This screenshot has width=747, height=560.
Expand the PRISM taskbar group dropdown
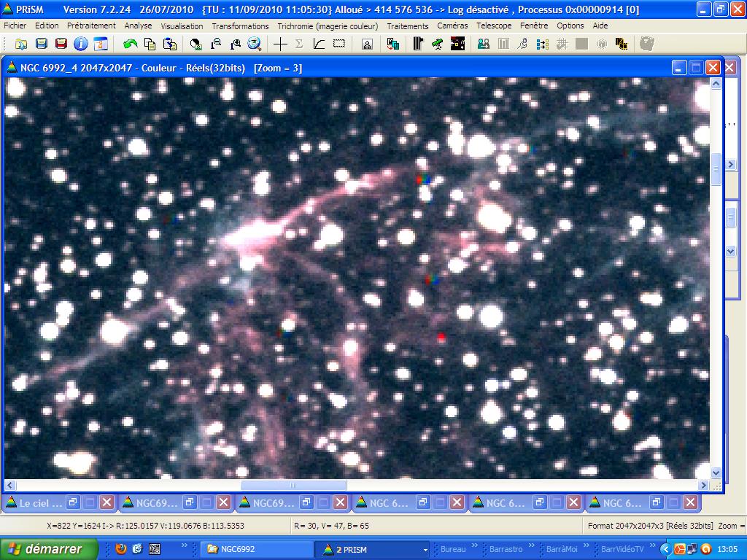425,549
